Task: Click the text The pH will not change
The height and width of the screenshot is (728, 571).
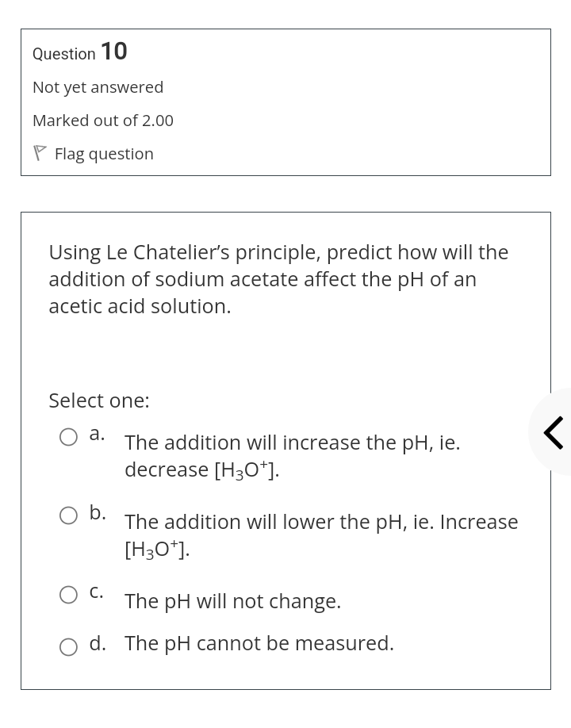Action: click(x=232, y=600)
